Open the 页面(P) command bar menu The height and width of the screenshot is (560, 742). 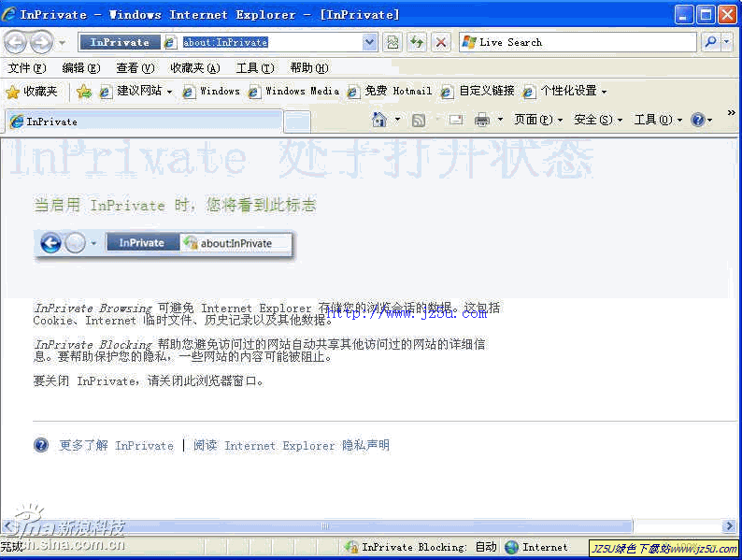(x=538, y=120)
